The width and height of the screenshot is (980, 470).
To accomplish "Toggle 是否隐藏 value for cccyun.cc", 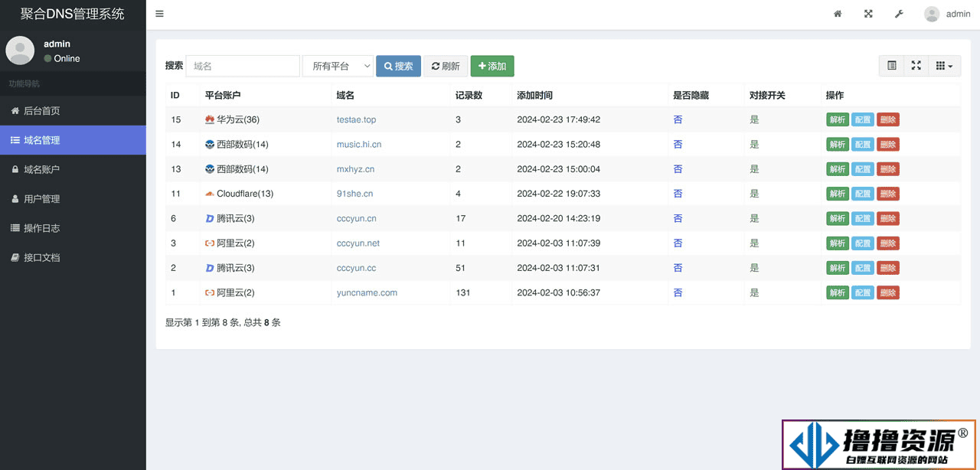I will click(x=678, y=268).
